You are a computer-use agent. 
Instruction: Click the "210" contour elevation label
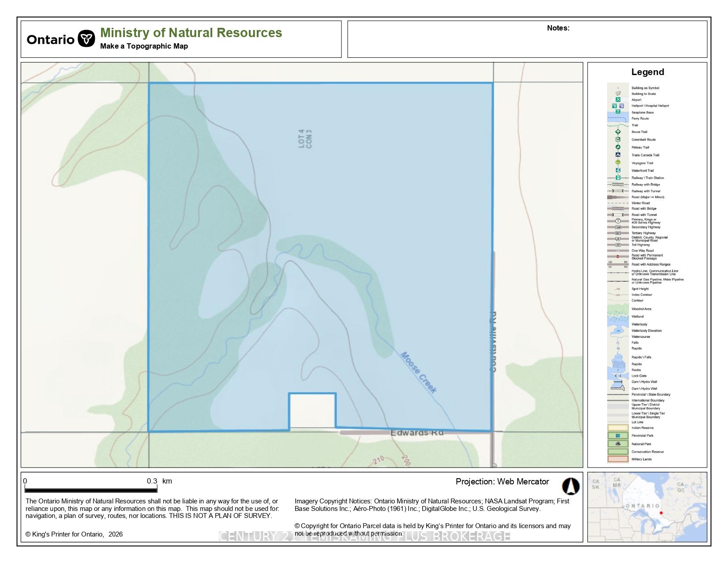coord(378,461)
